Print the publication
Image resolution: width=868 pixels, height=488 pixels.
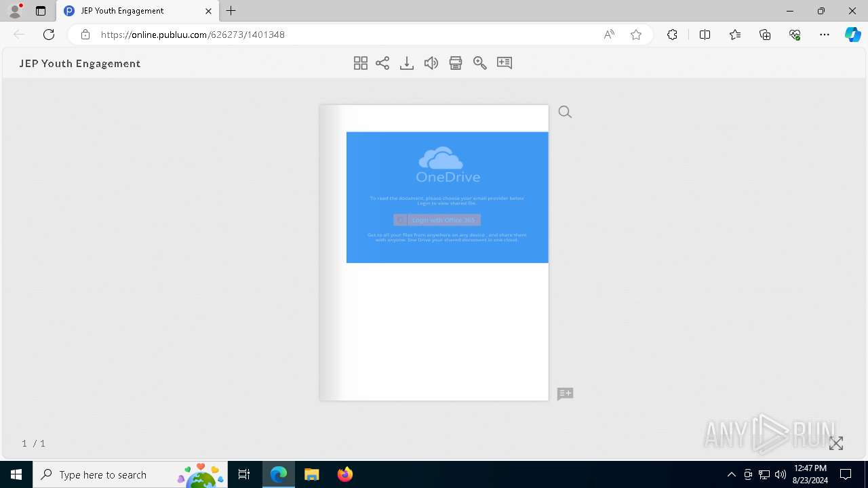[x=456, y=63]
